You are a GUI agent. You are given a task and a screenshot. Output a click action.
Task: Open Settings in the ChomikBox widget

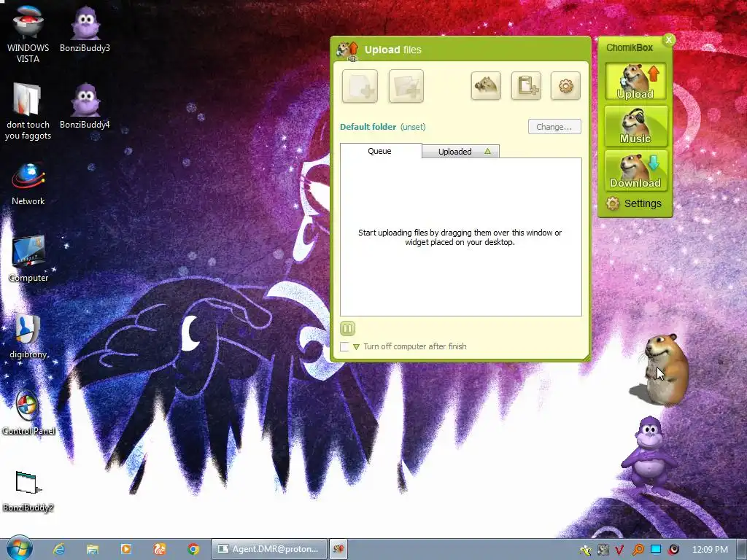point(634,204)
